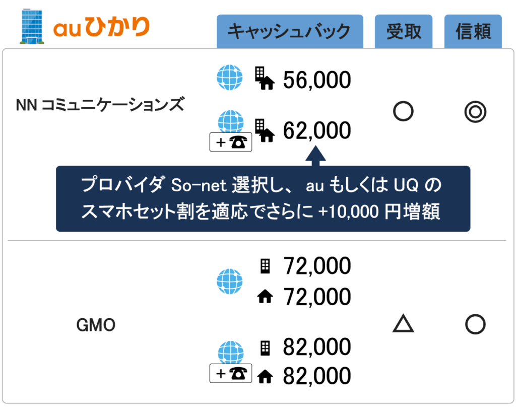Click the globe icon beside 62,000
The height and width of the screenshot is (420, 516).
tap(231, 121)
